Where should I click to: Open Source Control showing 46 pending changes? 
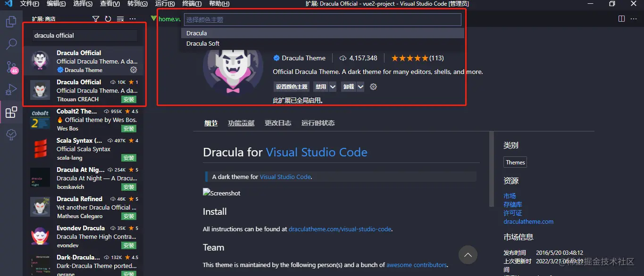point(11,67)
